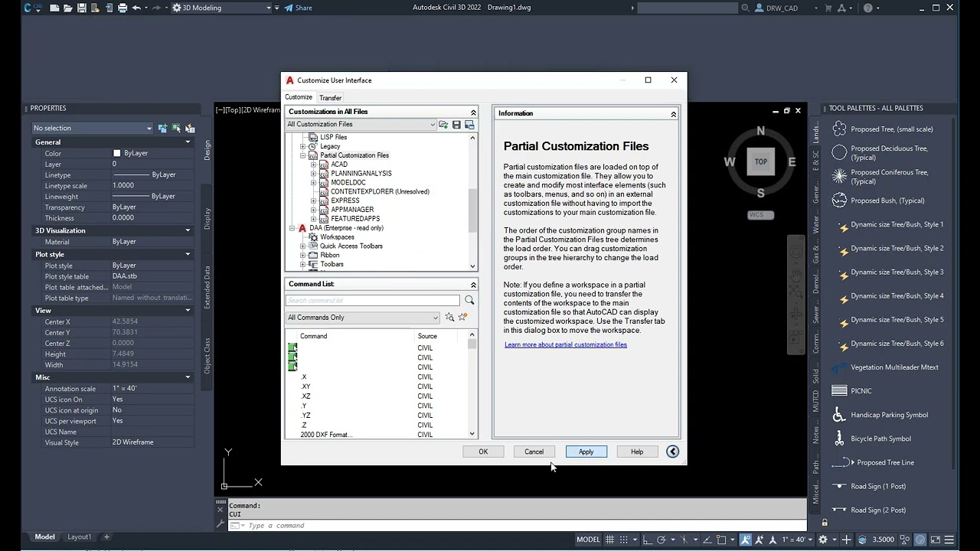
Task: Open the All Commands Only filter dropdown
Action: point(362,318)
